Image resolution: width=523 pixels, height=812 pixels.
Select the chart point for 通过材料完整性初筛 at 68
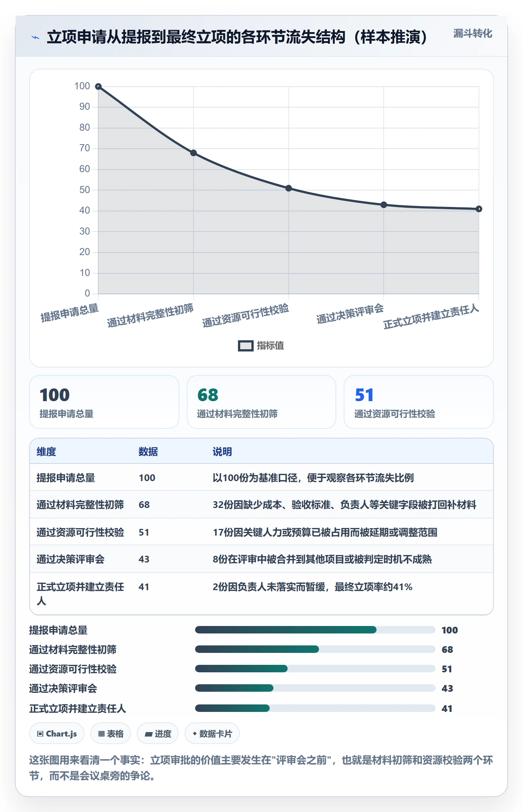pyautogui.click(x=194, y=153)
